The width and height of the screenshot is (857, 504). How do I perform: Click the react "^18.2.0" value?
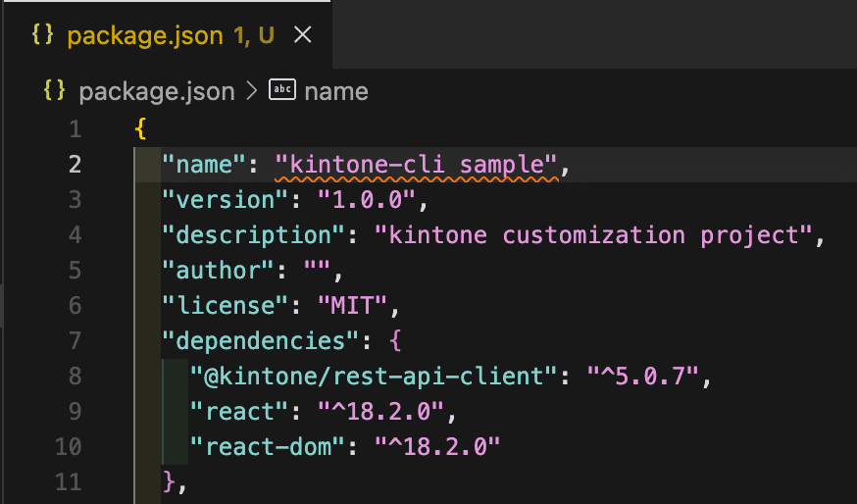tap(381, 412)
